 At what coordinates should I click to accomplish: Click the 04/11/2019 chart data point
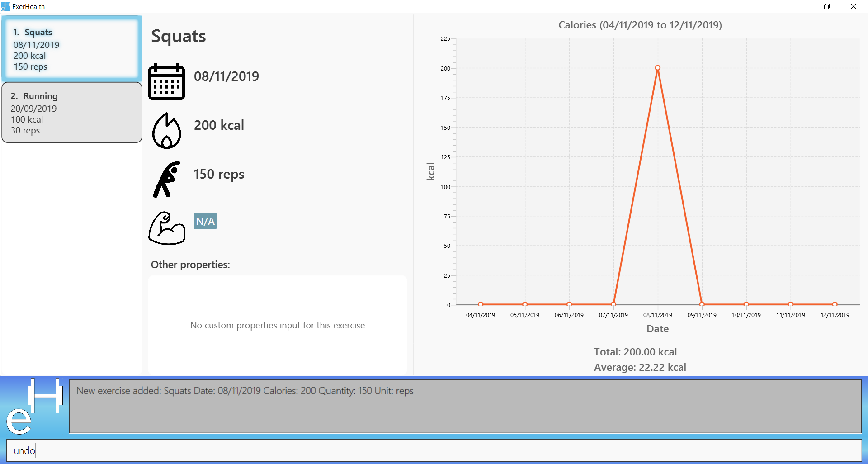(481, 304)
